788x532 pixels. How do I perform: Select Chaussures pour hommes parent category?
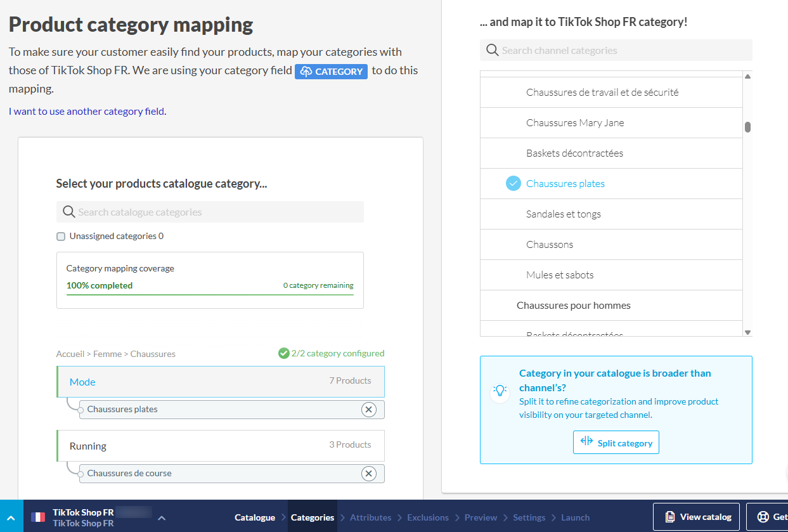[x=573, y=306]
